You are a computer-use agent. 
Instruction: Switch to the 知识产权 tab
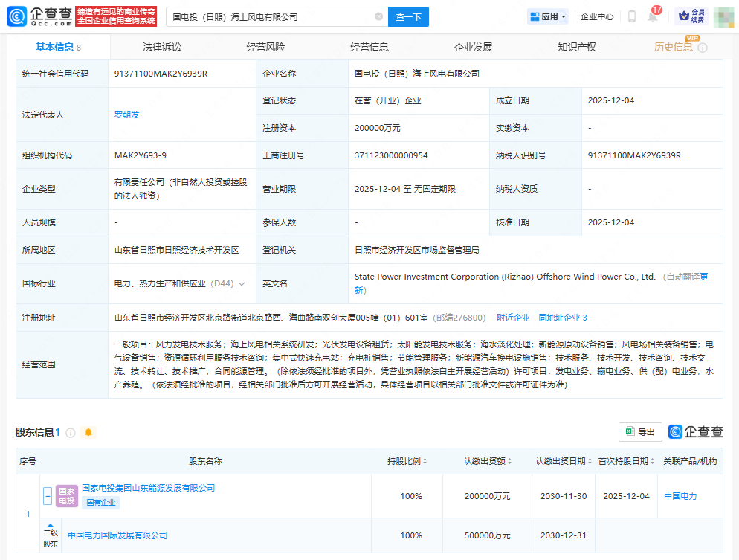click(x=576, y=47)
